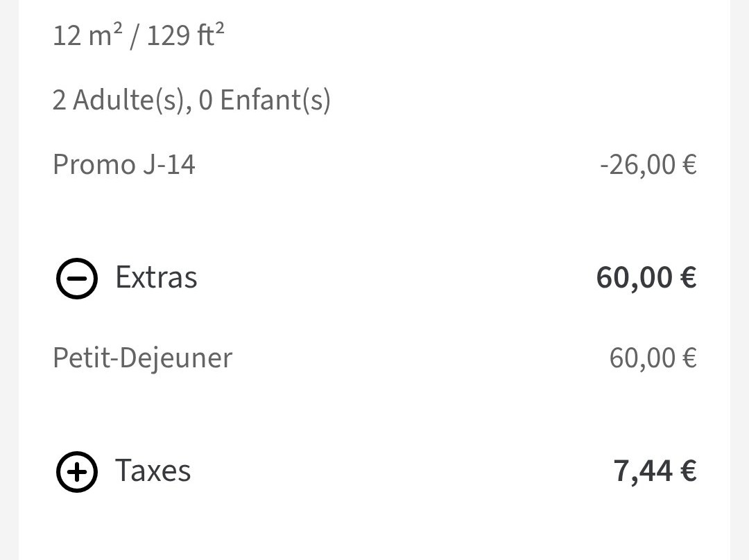Image resolution: width=749 pixels, height=560 pixels.
Task: Click the euro sign of promo discount
Action: click(x=689, y=165)
